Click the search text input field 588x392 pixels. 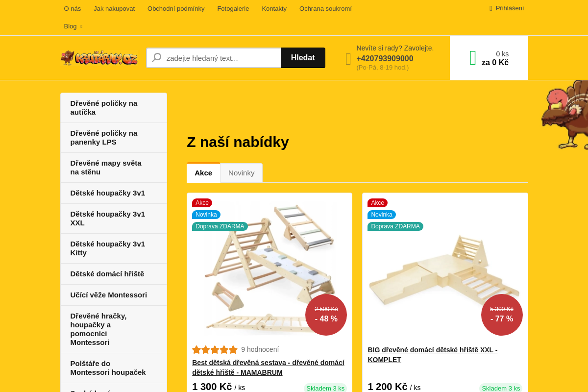[223, 58]
